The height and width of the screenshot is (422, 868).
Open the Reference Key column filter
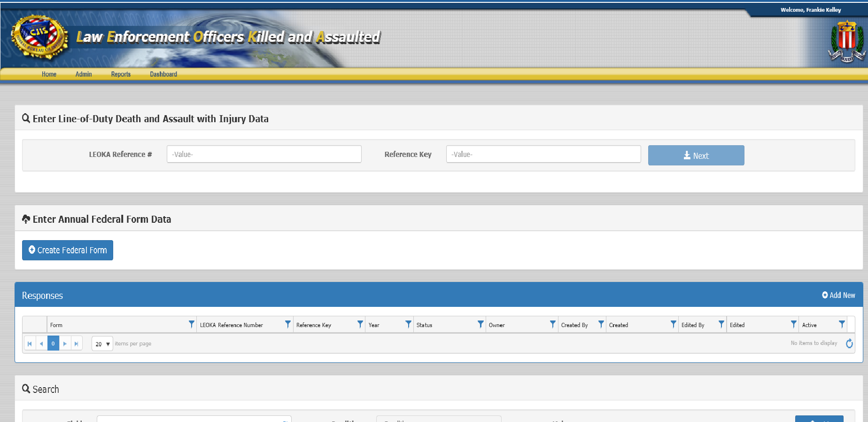click(x=360, y=325)
